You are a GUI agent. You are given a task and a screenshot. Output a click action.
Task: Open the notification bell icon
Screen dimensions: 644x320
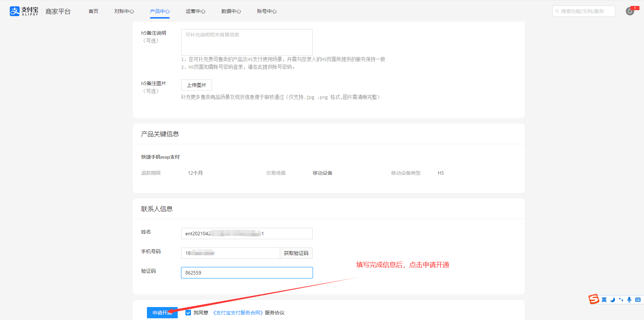pos(630,11)
